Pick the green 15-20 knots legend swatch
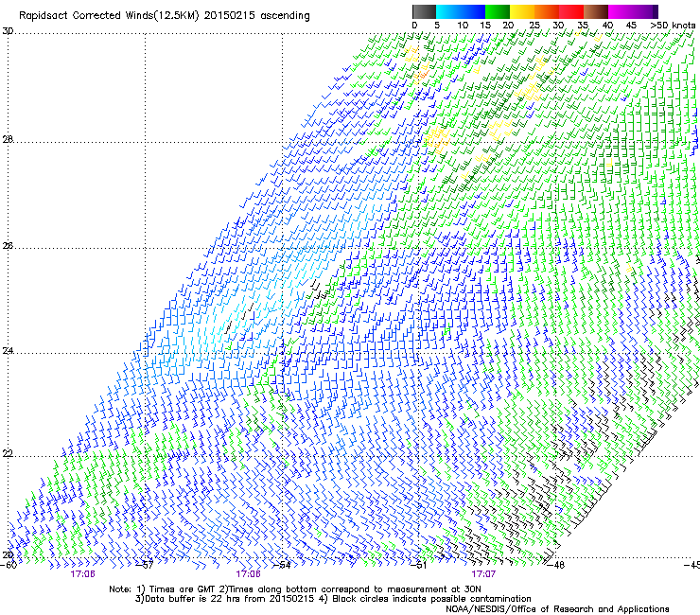 point(498,11)
